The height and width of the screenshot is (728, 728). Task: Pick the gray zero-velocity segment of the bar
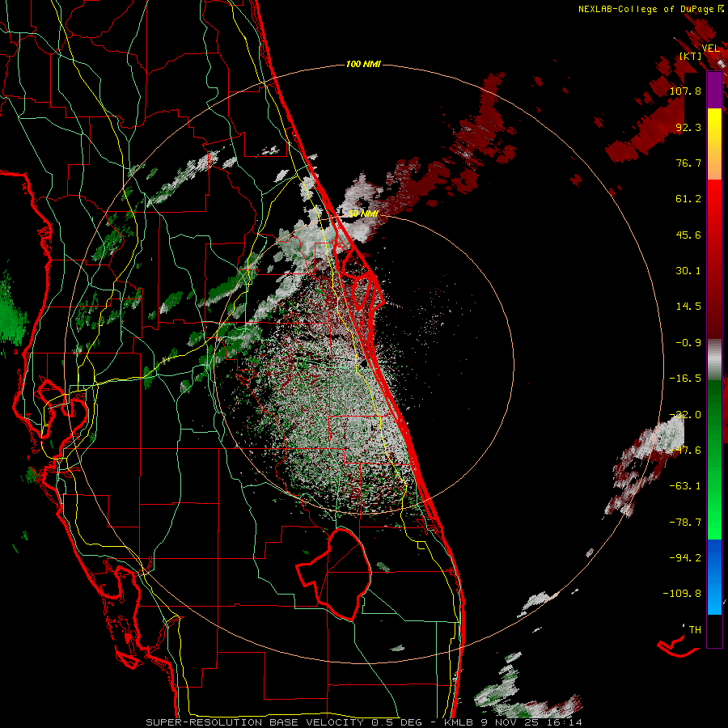click(714, 358)
